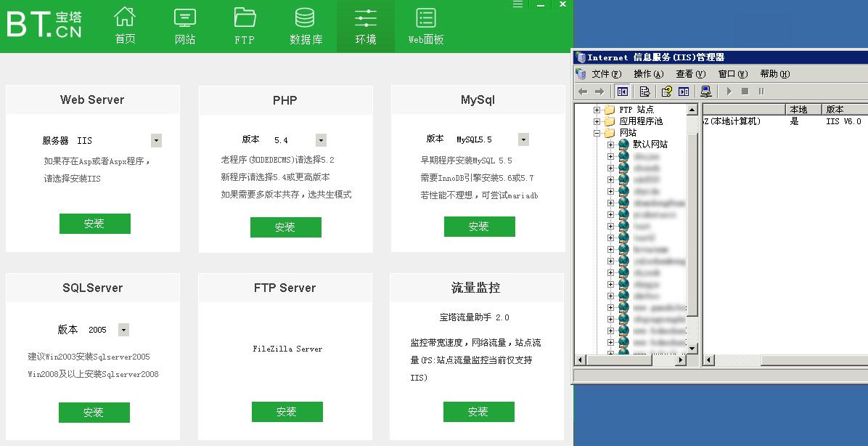Click the IIS V6.0 version cell
Screen dimensions: 868x446
[x=843, y=121]
